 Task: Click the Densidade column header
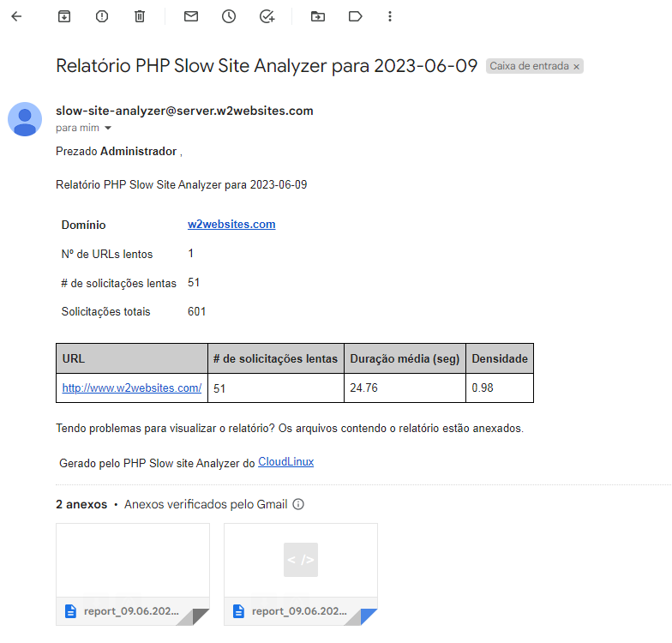pos(500,358)
